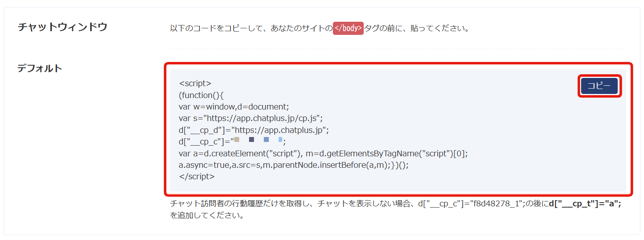Select the デフォルト label
The width and height of the screenshot is (644, 240).
coord(40,68)
